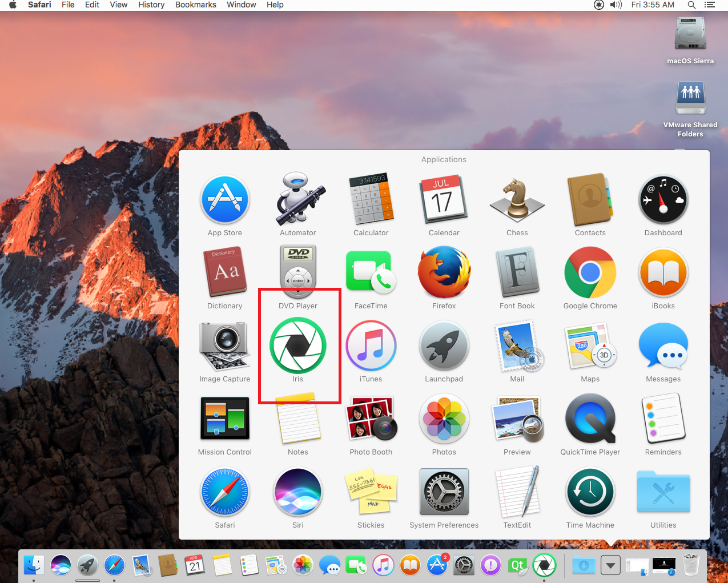
Task: Open Dashboard from the Applications grid
Action: tap(663, 200)
